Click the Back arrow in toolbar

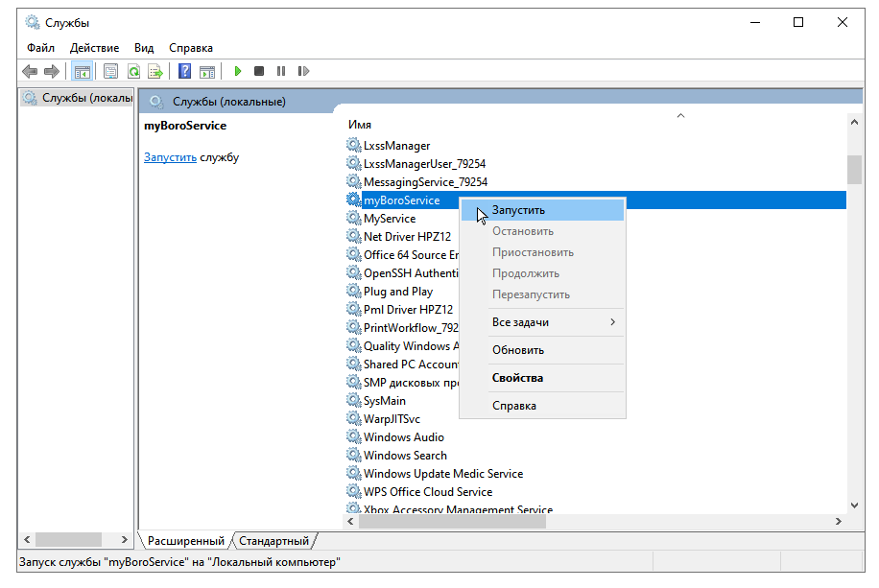point(30,71)
